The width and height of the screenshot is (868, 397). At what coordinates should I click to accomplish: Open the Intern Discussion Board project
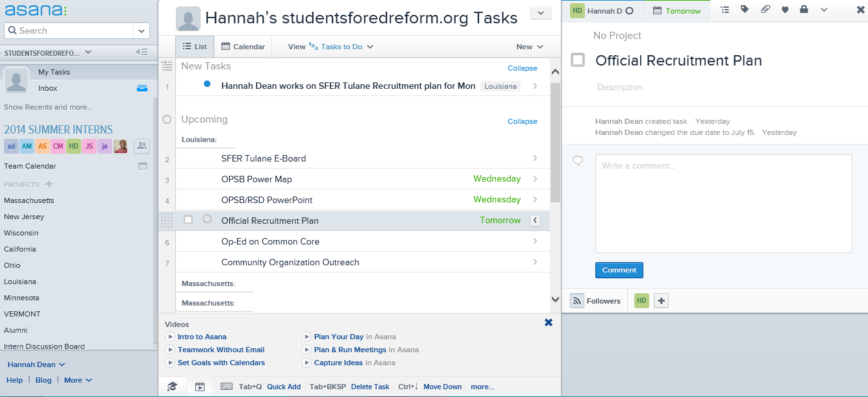[44, 346]
